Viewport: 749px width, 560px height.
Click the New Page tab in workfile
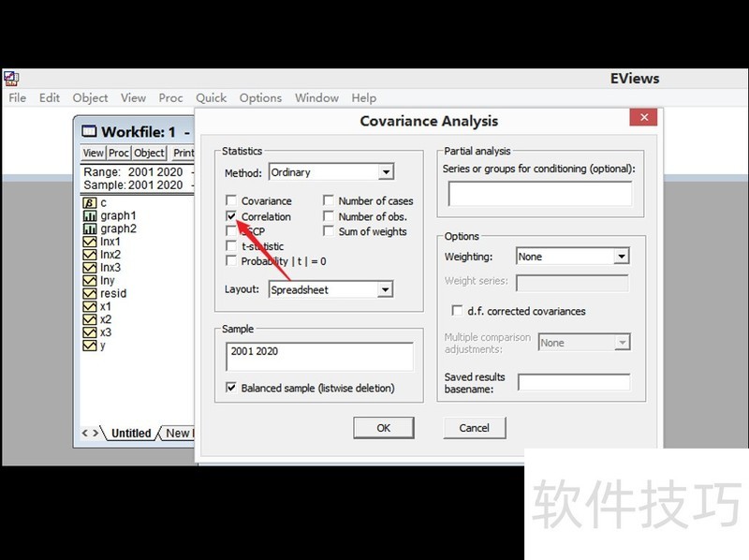[x=178, y=434]
